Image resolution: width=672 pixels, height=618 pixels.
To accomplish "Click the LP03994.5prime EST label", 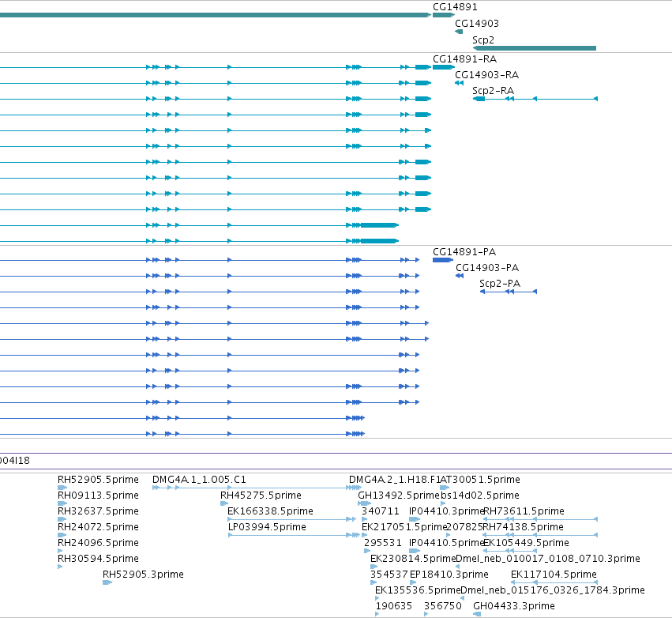I will pos(267,527).
